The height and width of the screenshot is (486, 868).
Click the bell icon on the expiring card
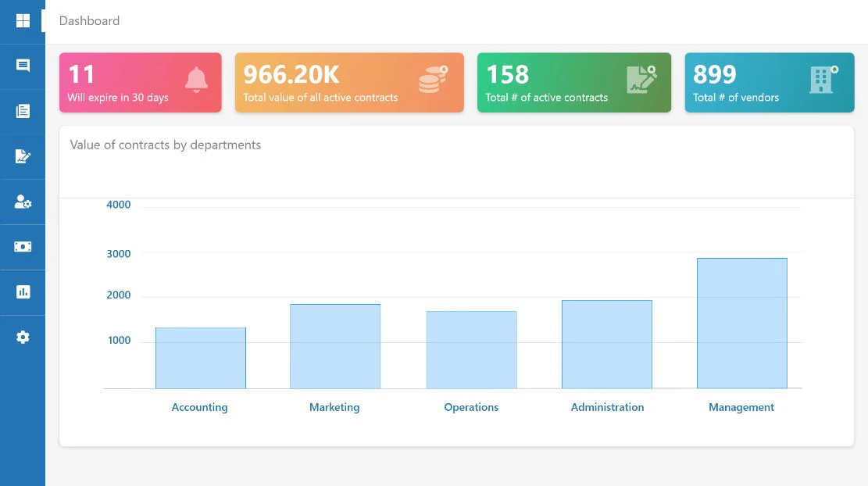click(196, 80)
